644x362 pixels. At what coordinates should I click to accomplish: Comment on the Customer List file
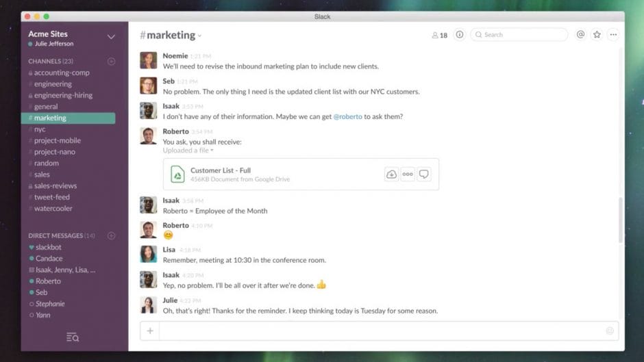(423, 174)
